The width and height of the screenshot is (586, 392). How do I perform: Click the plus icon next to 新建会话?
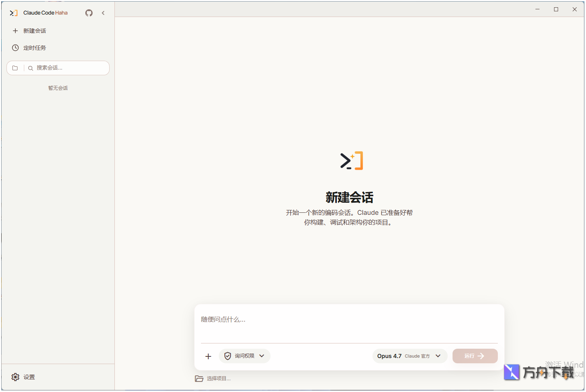pyautogui.click(x=15, y=30)
